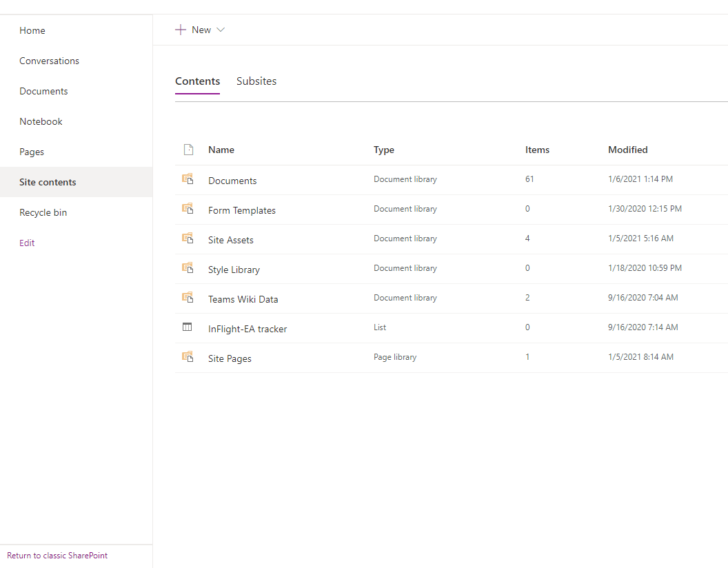Click the date 1/18/2020 10:59 PM
This screenshot has width=728, height=568.
[645, 268]
